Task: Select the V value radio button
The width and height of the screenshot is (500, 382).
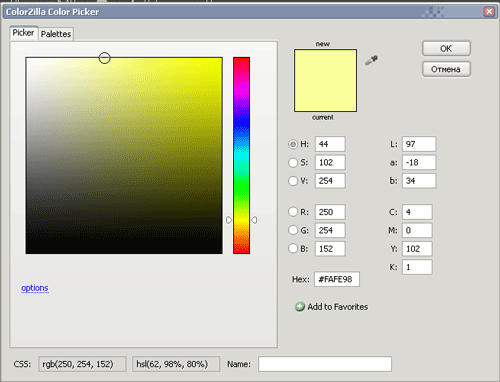Action: click(293, 181)
